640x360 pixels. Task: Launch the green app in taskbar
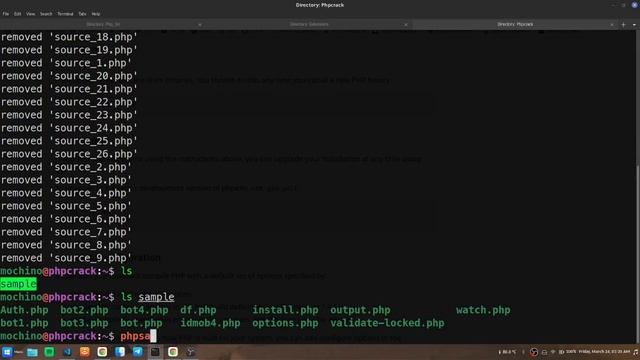(x=49, y=352)
